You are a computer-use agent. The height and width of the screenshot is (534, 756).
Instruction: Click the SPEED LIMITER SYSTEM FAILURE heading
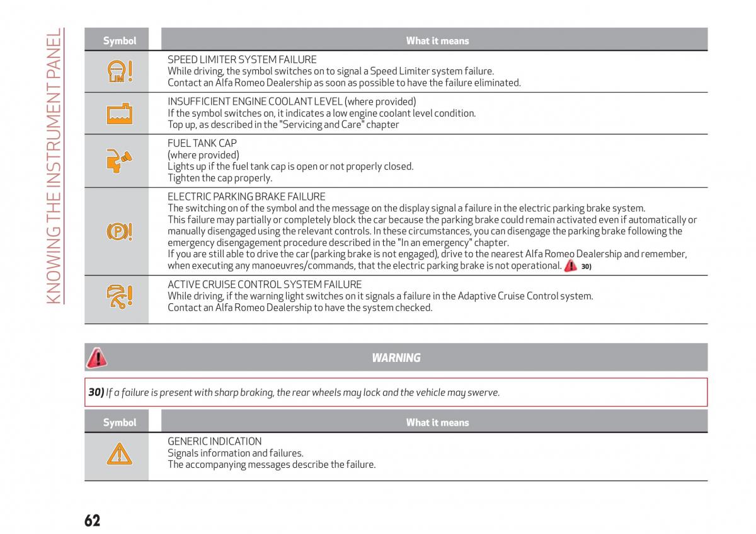coord(242,60)
